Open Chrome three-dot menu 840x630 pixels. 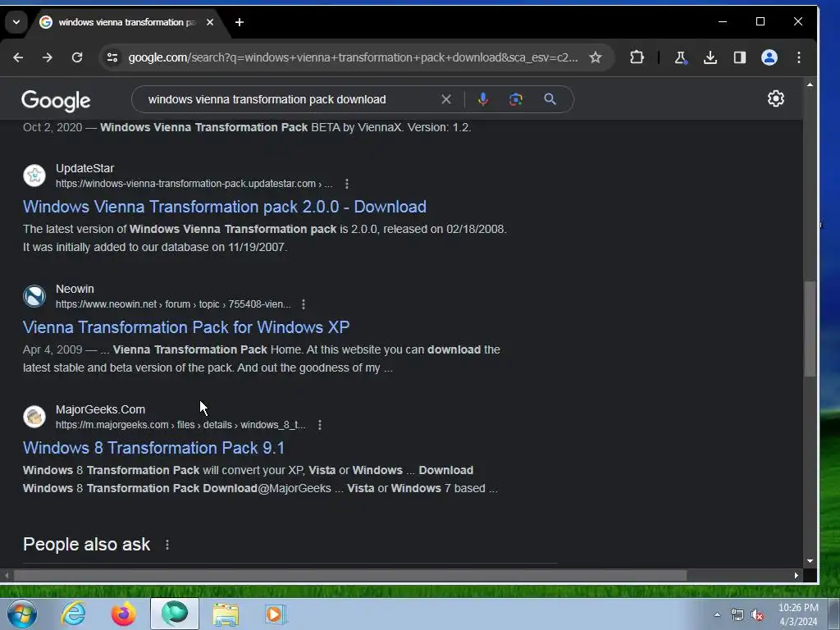[799, 57]
